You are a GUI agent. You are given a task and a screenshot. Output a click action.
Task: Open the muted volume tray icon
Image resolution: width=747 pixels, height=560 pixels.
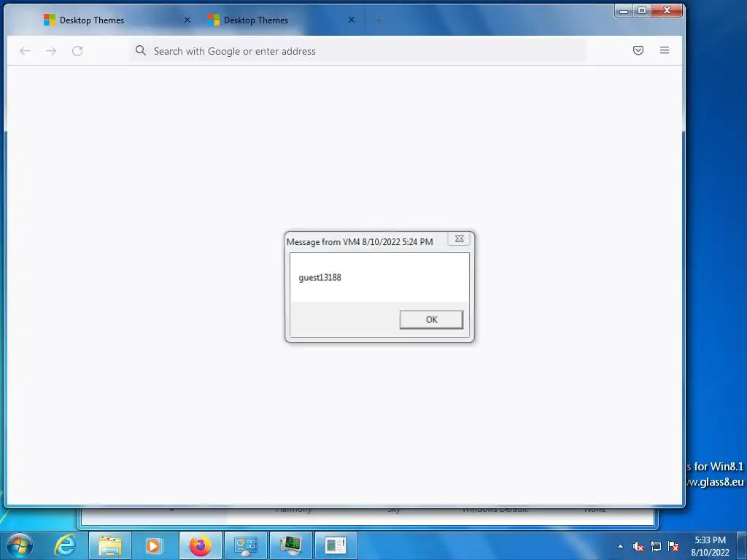tap(638, 547)
